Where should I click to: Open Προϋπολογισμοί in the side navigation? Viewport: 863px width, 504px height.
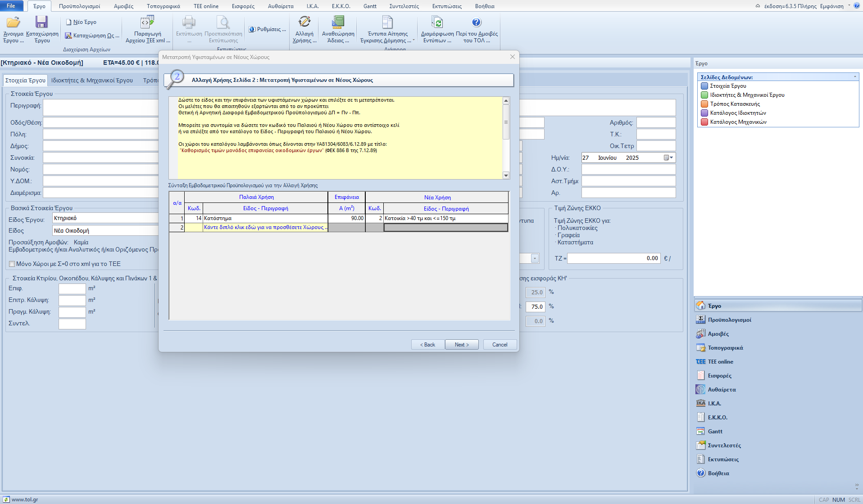pyautogui.click(x=729, y=320)
